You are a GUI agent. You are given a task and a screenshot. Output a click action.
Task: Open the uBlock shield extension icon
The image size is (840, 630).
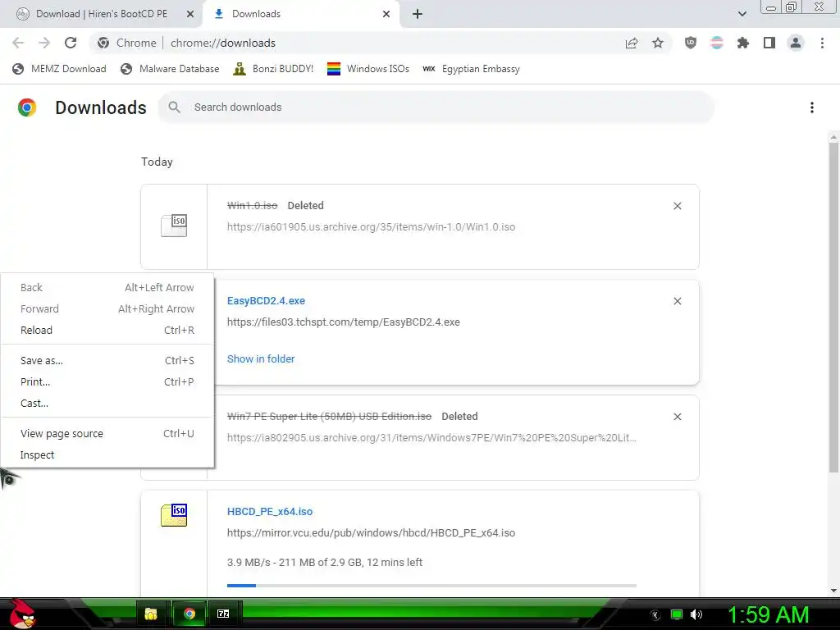[691, 43]
